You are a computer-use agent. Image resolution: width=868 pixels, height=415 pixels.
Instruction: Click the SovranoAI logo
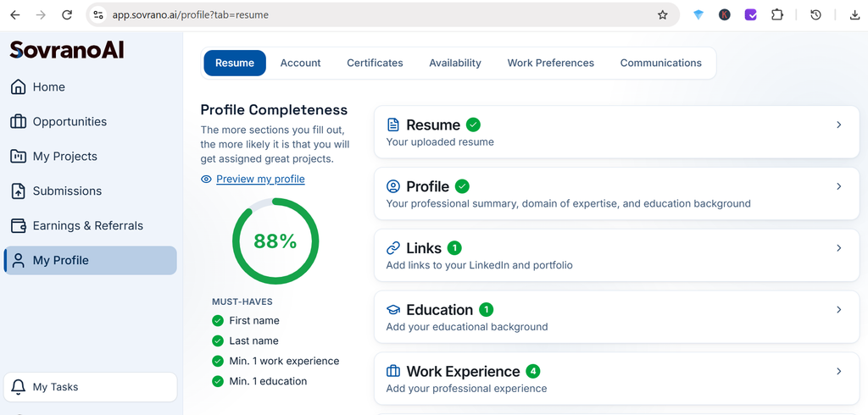[67, 50]
